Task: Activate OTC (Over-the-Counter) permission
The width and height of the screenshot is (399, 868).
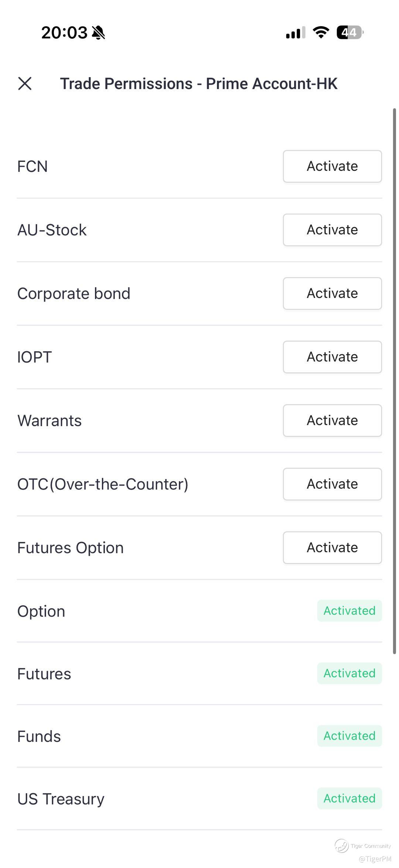Action: tap(332, 484)
